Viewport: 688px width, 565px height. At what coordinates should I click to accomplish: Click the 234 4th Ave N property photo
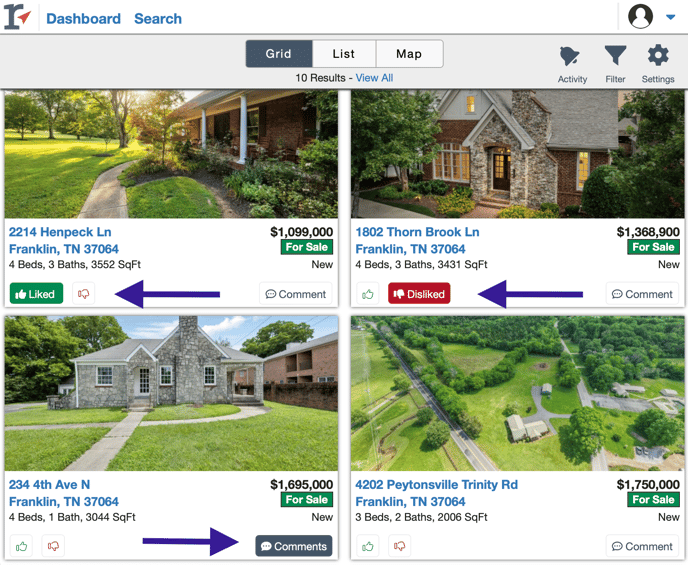point(171,393)
